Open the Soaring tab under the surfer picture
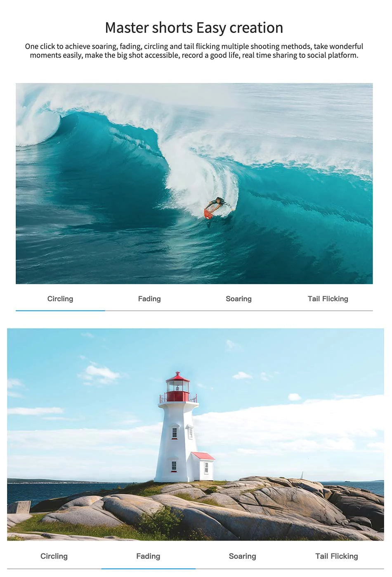The height and width of the screenshot is (577, 392). pos(239,299)
